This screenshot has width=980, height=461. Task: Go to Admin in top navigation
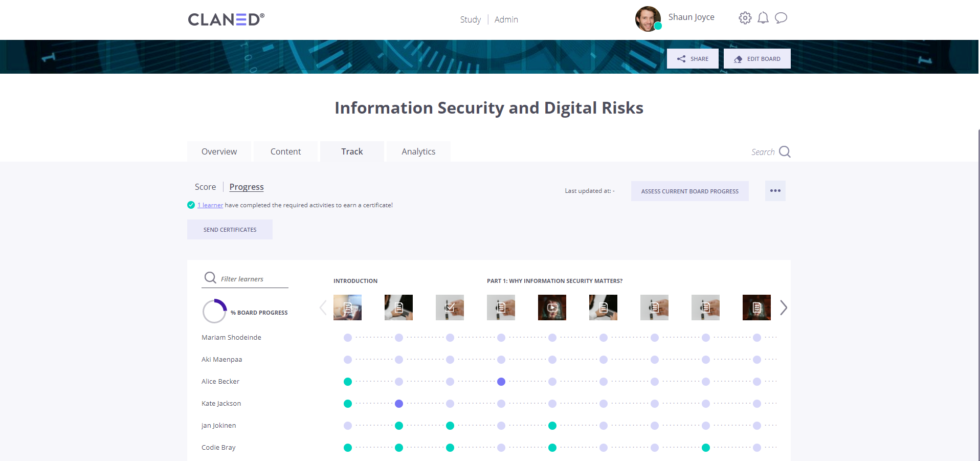click(506, 19)
